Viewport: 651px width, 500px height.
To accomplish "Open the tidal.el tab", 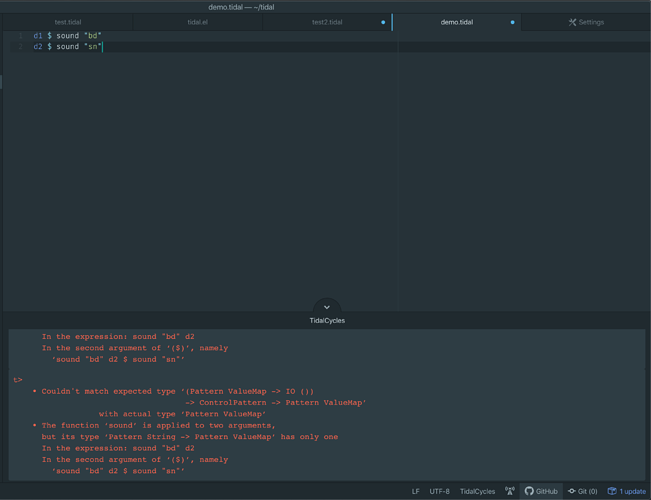I will coord(197,22).
